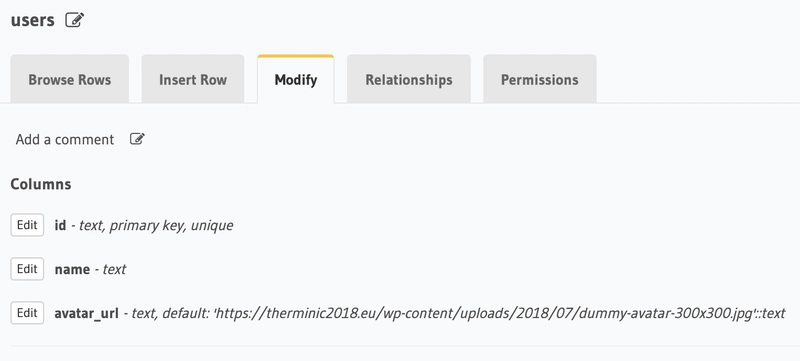Image resolution: width=800 pixels, height=361 pixels.
Task: Select the name column label
Action: (72, 269)
